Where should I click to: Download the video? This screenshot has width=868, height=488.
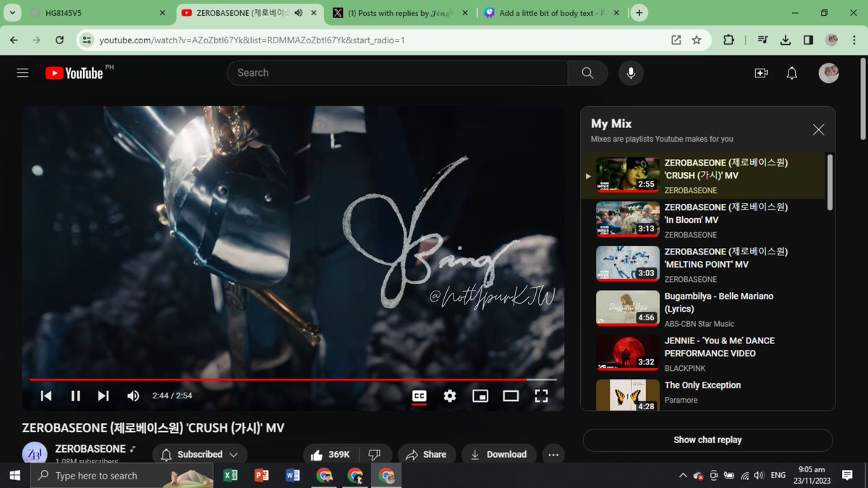click(498, 454)
